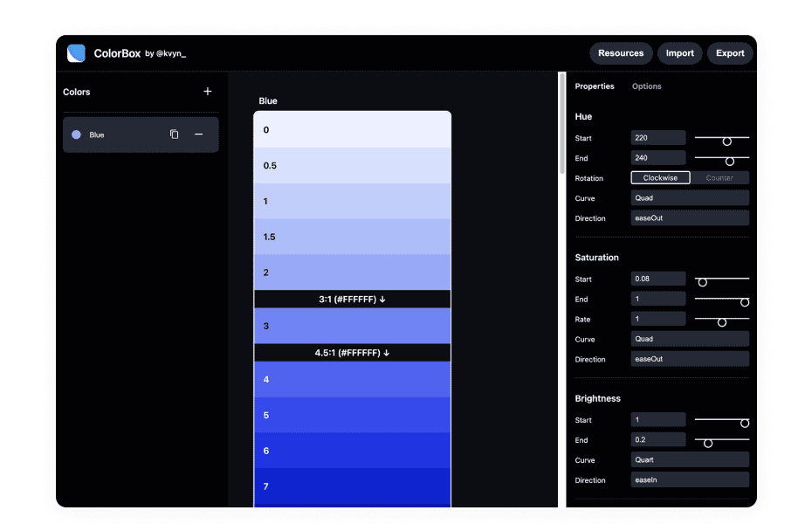
Task: Add a new color with the plus icon
Action: (x=208, y=91)
